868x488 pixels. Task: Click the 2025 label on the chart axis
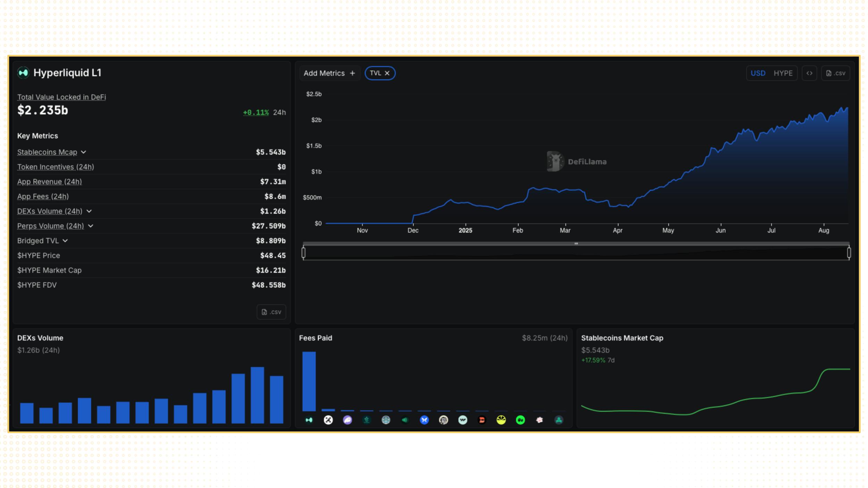point(465,230)
